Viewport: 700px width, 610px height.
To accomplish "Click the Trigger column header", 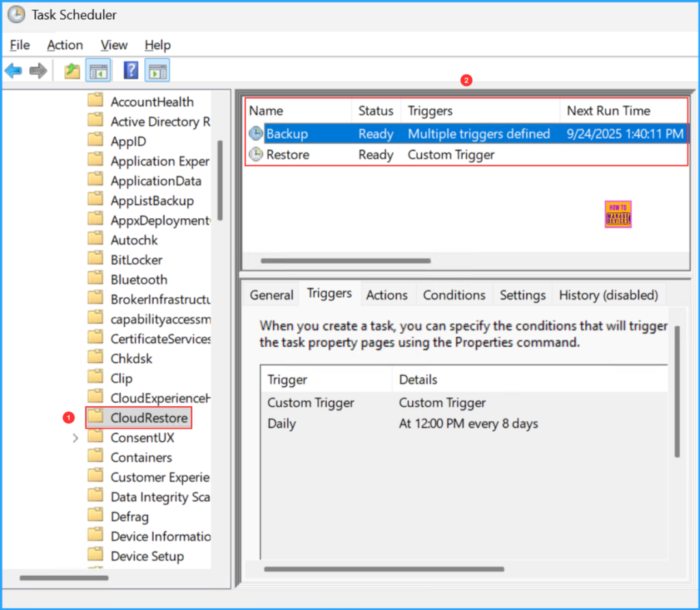I will tap(326, 380).
